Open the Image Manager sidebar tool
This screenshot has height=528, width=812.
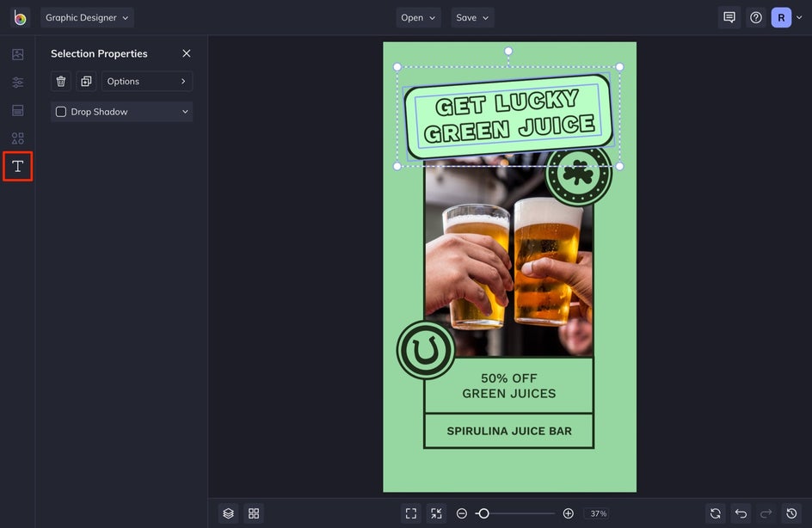[17, 54]
